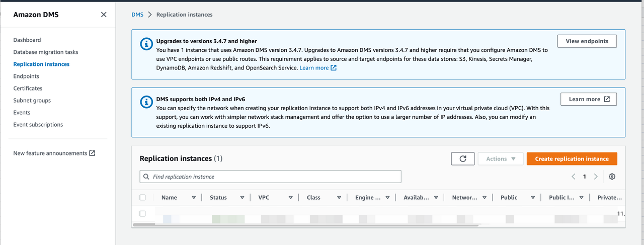Screen dimensions: 644x245
Task: Open the Actions dropdown
Action: (501, 158)
